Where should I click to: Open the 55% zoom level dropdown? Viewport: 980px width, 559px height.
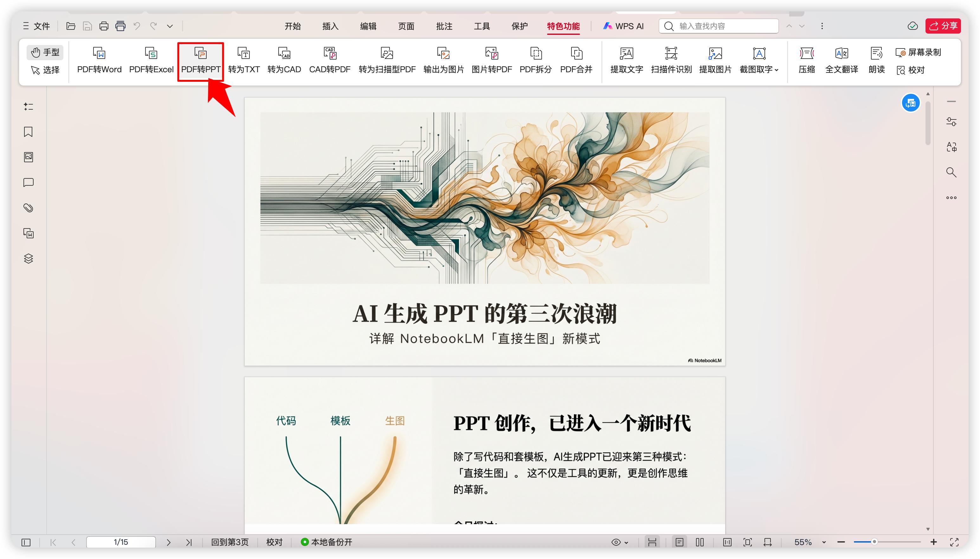pyautogui.click(x=824, y=542)
